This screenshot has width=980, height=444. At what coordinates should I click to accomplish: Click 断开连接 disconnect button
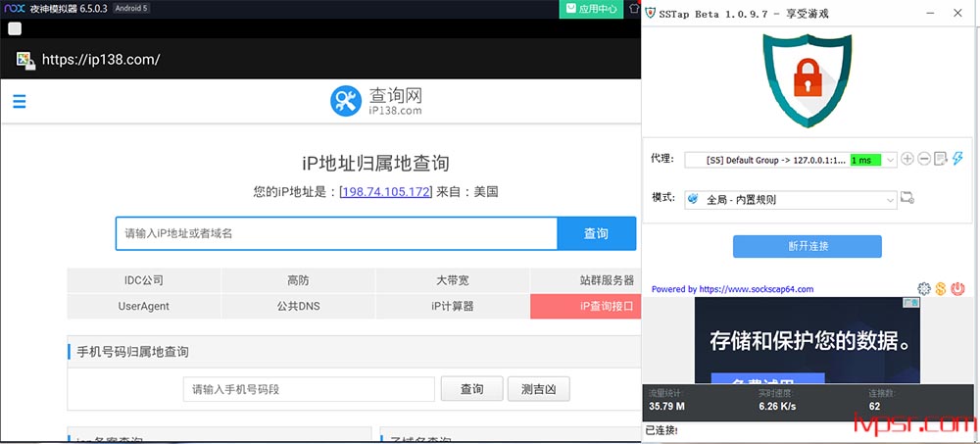pyautogui.click(x=807, y=246)
